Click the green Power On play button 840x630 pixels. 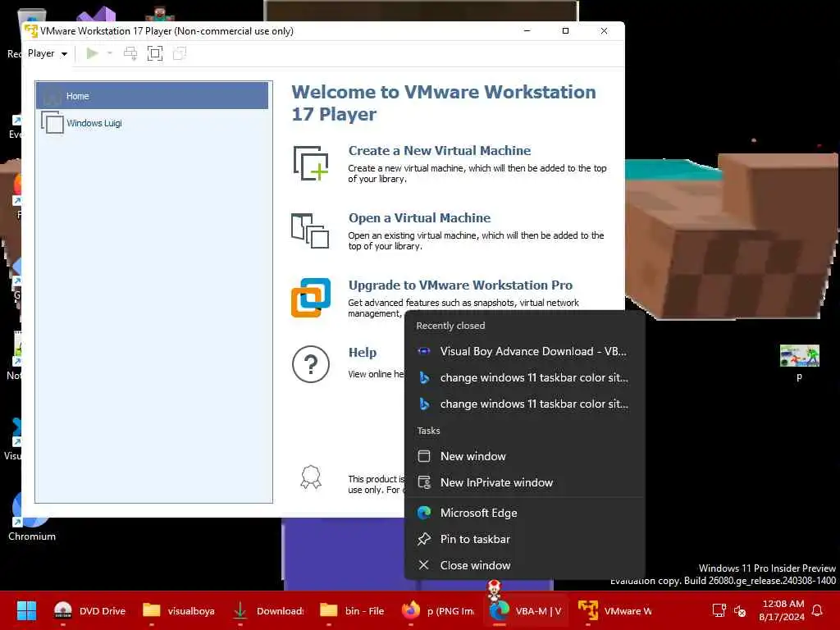[x=92, y=53]
